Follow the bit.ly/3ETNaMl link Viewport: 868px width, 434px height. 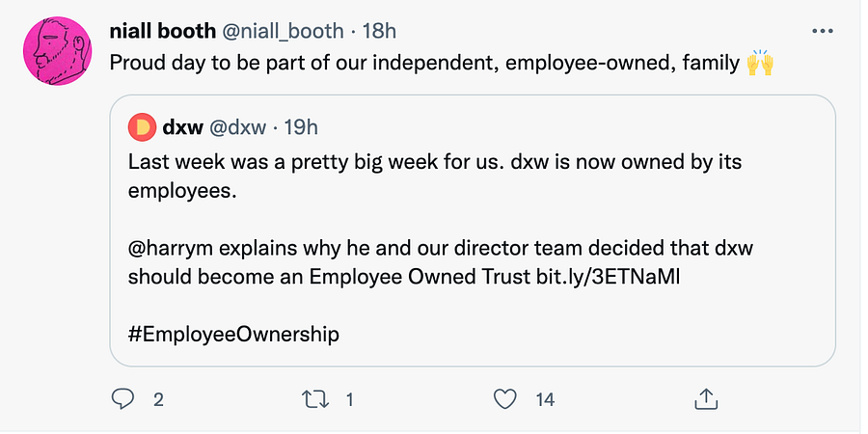(608, 277)
